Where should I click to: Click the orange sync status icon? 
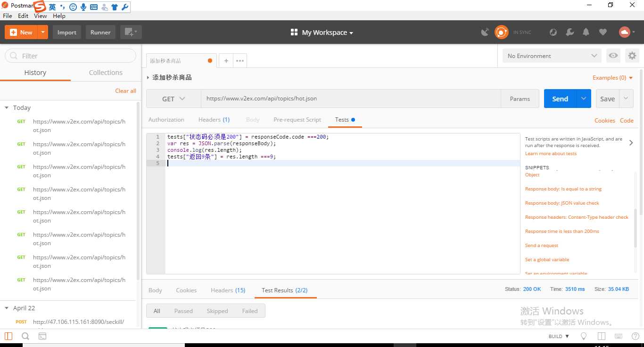pos(501,32)
